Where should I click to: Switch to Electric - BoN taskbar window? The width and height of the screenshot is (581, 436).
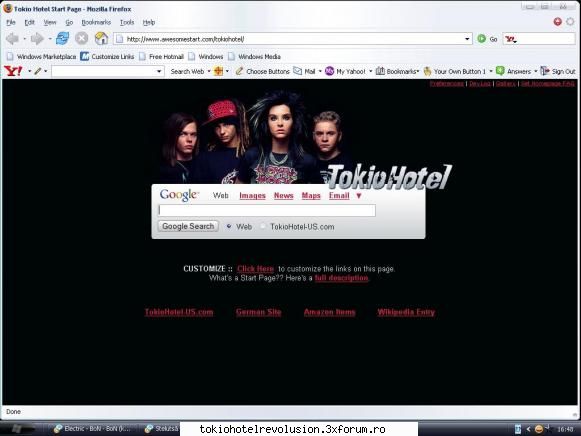tap(93, 429)
